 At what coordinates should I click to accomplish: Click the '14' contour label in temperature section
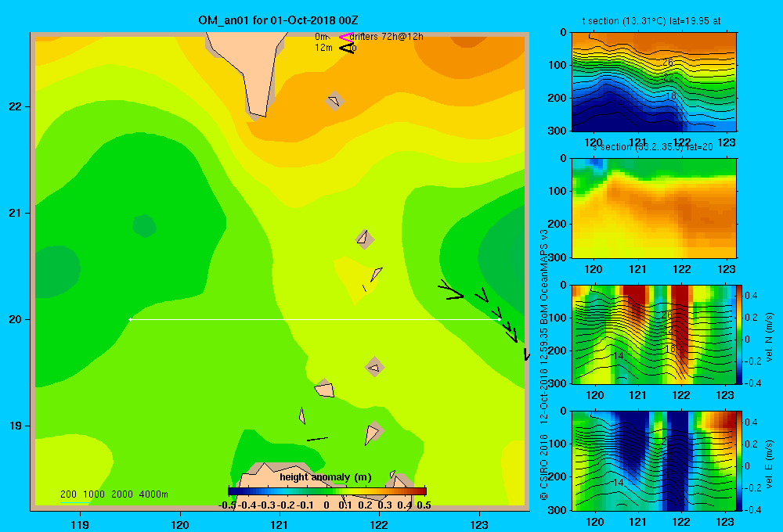(x=618, y=102)
